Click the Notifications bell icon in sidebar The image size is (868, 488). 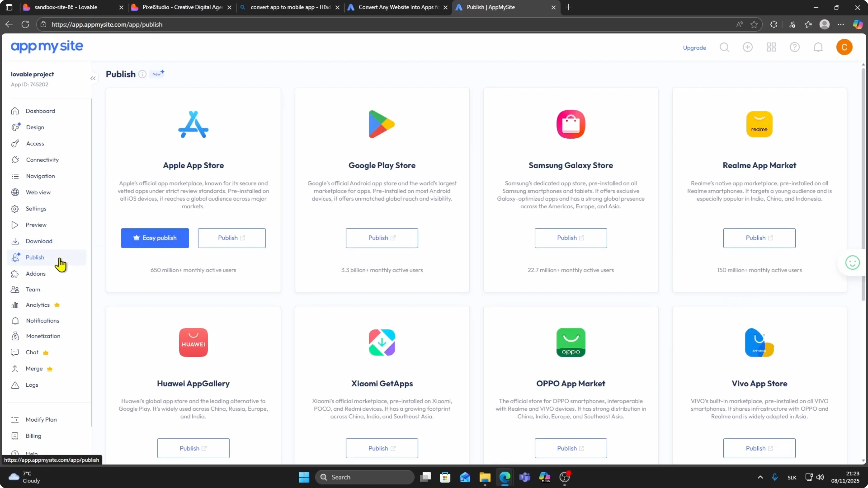15,321
